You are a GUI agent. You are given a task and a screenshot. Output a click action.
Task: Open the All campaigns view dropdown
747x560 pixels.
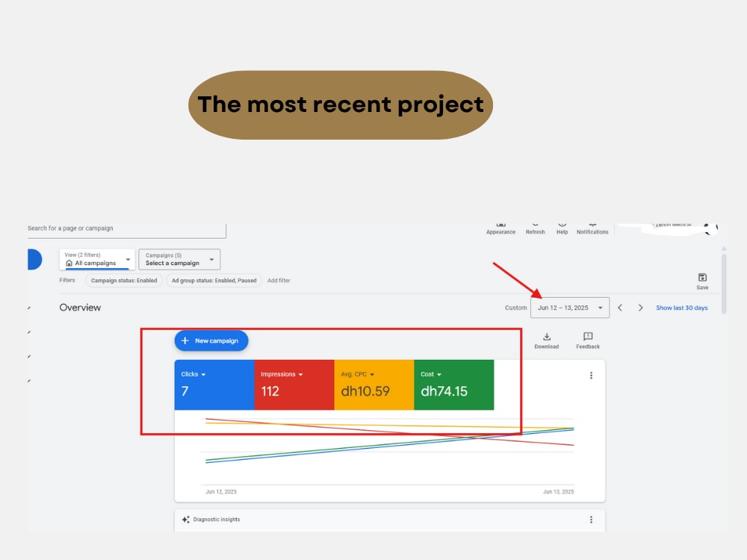point(97,260)
